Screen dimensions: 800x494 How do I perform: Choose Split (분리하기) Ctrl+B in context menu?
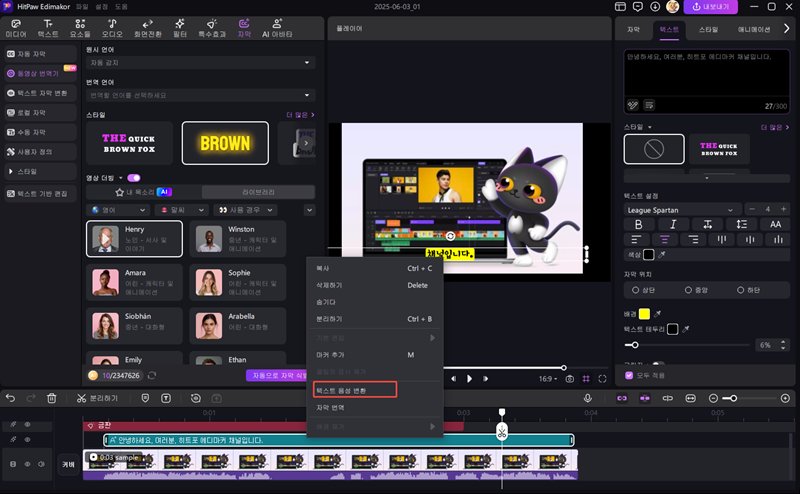pos(374,318)
